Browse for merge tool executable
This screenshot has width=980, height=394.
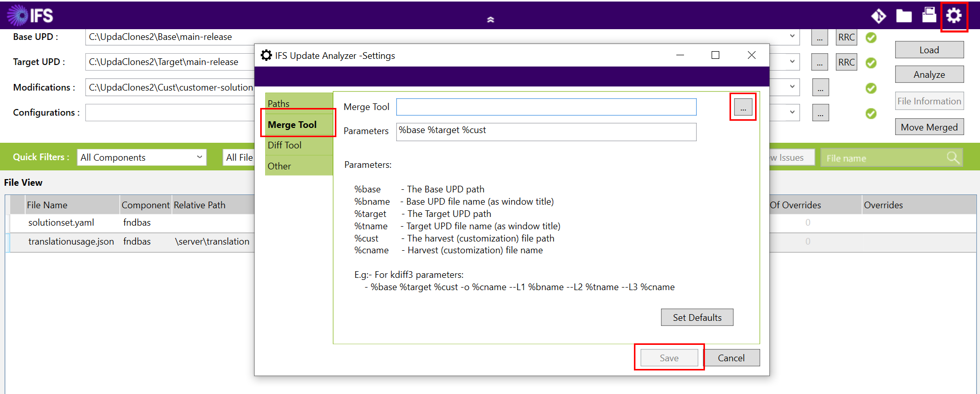pos(743,107)
